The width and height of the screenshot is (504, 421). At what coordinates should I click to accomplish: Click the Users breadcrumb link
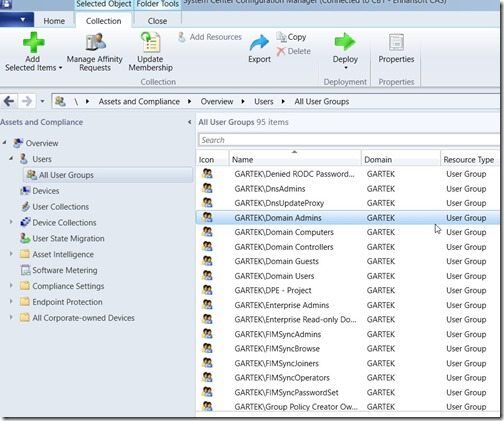coord(264,101)
